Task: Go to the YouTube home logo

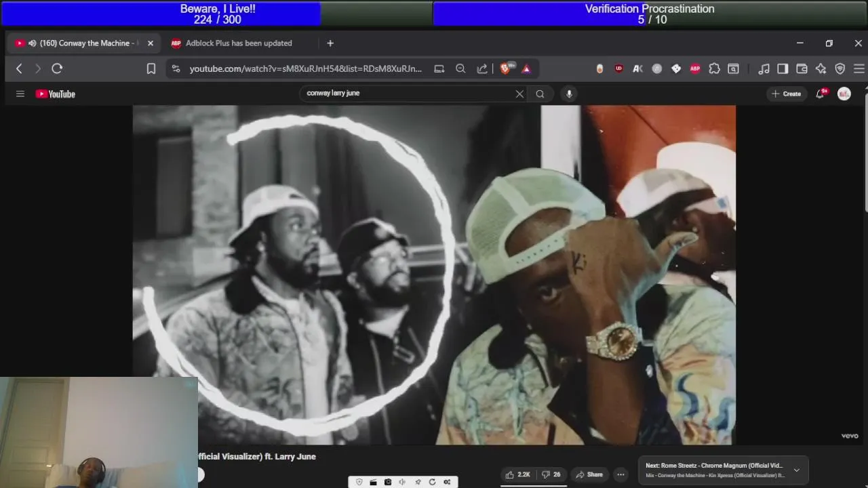Action: [56, 94]
